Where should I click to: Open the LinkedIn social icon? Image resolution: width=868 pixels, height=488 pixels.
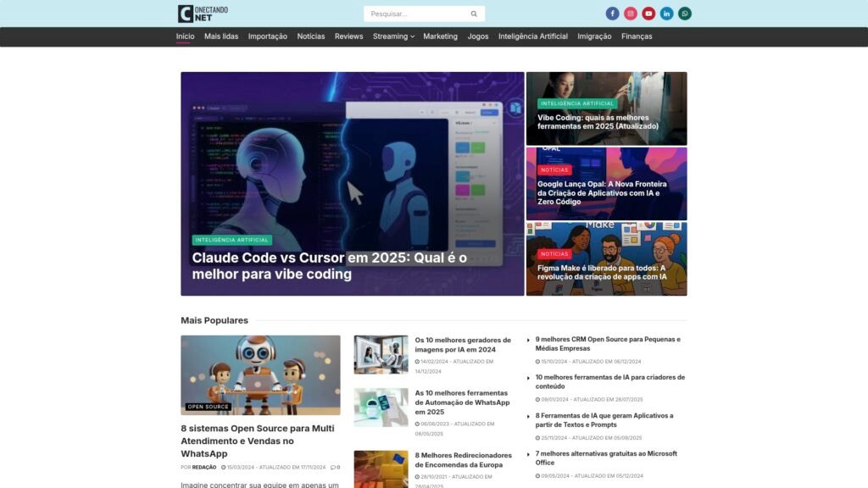(666, 14)
